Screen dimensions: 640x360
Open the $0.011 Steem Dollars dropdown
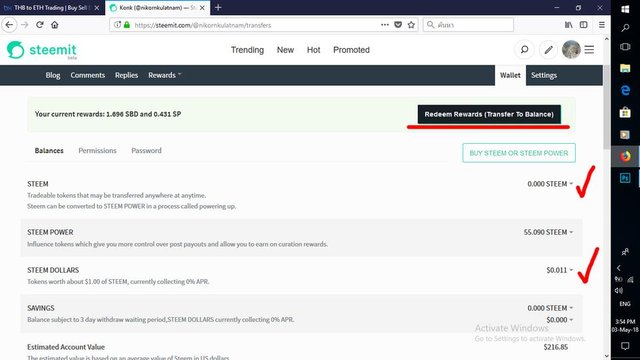coord(560,270)
